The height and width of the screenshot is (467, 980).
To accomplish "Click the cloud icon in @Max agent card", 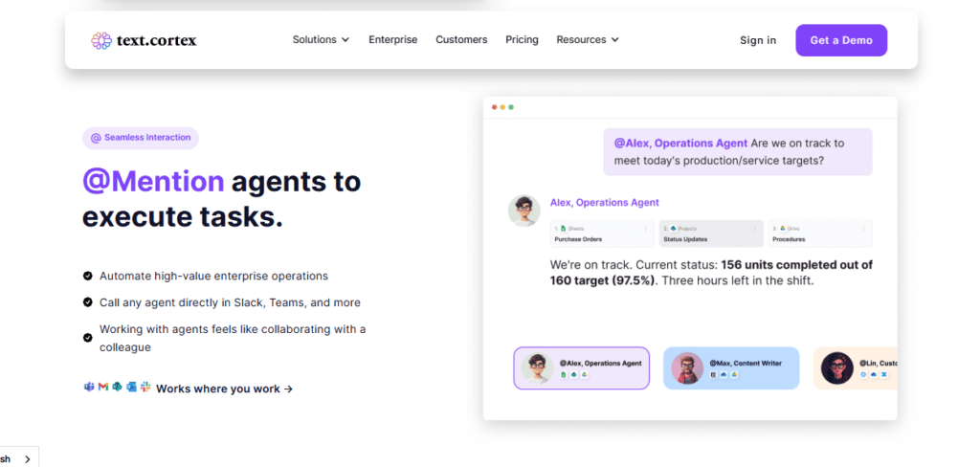I will [x=724, y=374].
